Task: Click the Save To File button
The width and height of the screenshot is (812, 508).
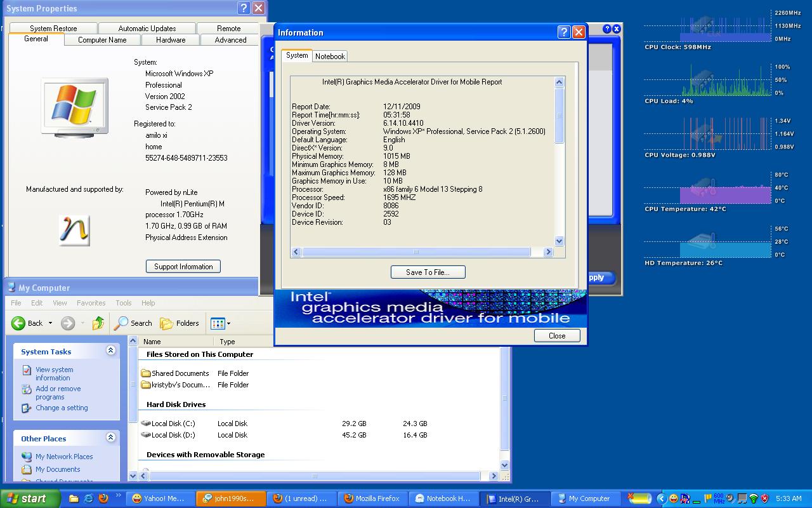Action: click(428, 272)
